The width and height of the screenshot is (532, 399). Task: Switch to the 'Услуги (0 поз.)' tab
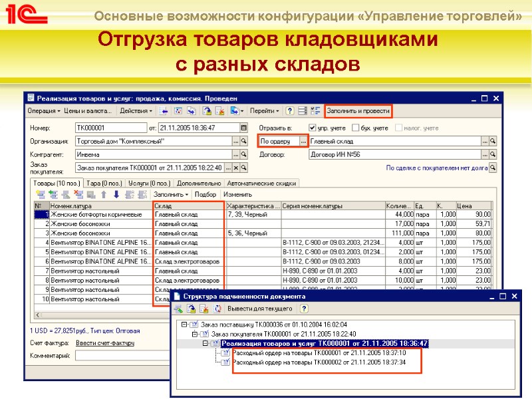pyautogui.click(x=149, y=183)
